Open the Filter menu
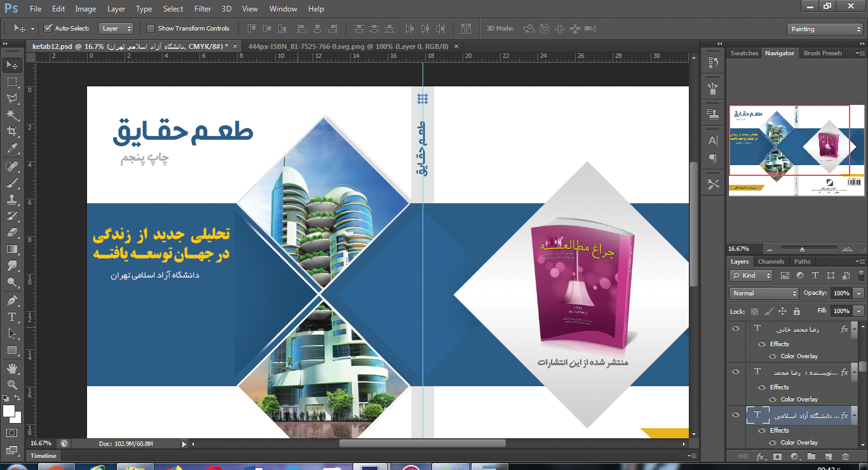Image resolution: width=868 pixels, height=470 pixels. (x=203, y=9)
